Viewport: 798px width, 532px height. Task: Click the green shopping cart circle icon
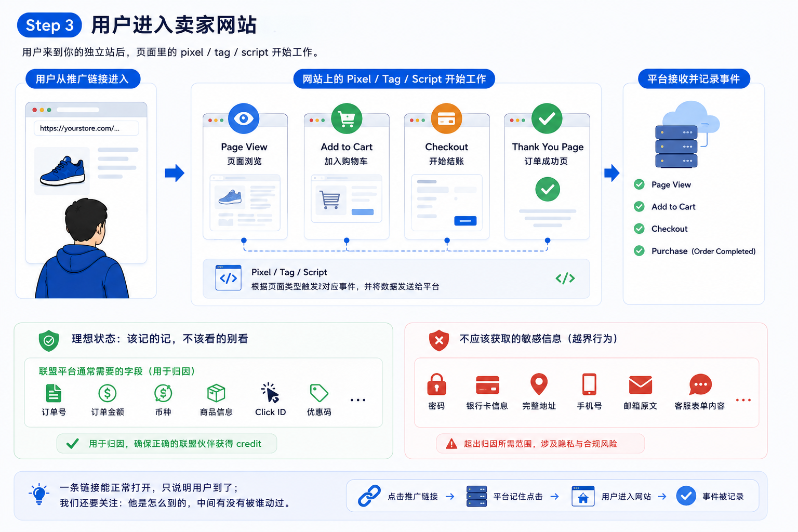[x=347, y=118]
